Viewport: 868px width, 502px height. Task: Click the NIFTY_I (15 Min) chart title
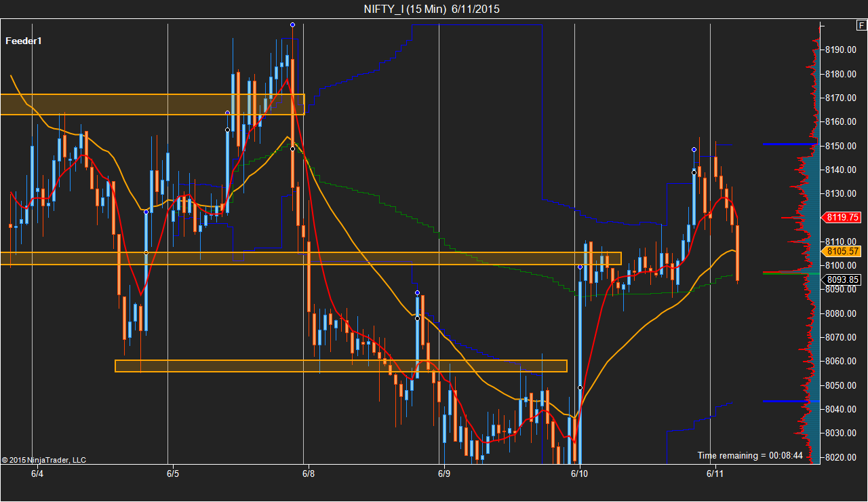pyautogui.click(x=432, y=9)
